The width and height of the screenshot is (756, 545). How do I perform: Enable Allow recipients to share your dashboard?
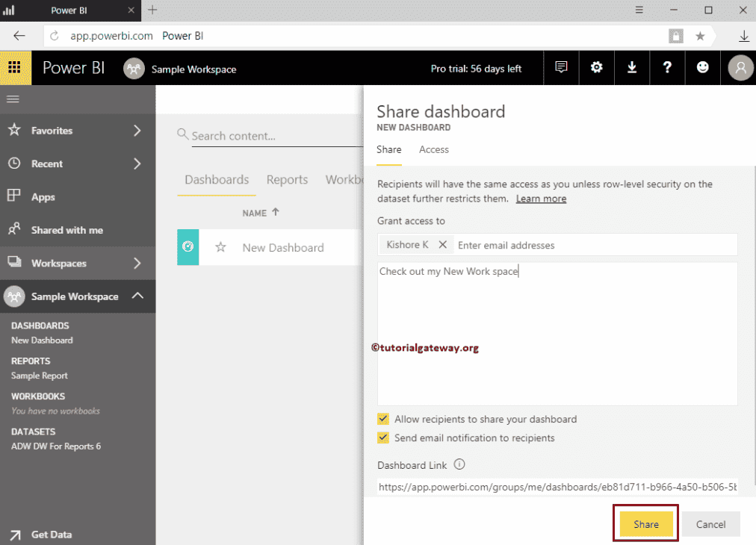383,419
